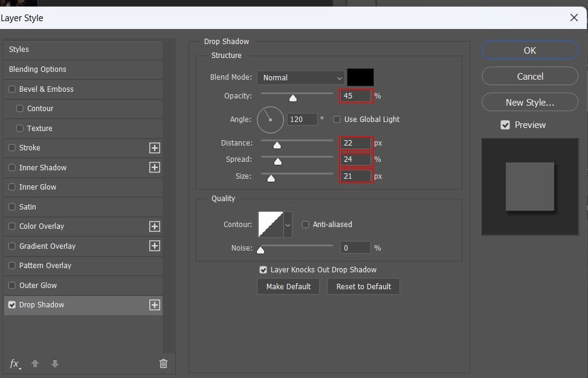Add another Color Overlay with plus icon
Screen dimensions: 588x378
pyautogui.click(x=155, y=226)
